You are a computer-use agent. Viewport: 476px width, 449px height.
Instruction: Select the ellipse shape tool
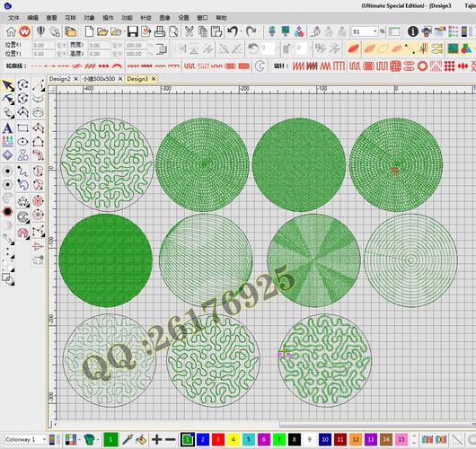[22, 142]
